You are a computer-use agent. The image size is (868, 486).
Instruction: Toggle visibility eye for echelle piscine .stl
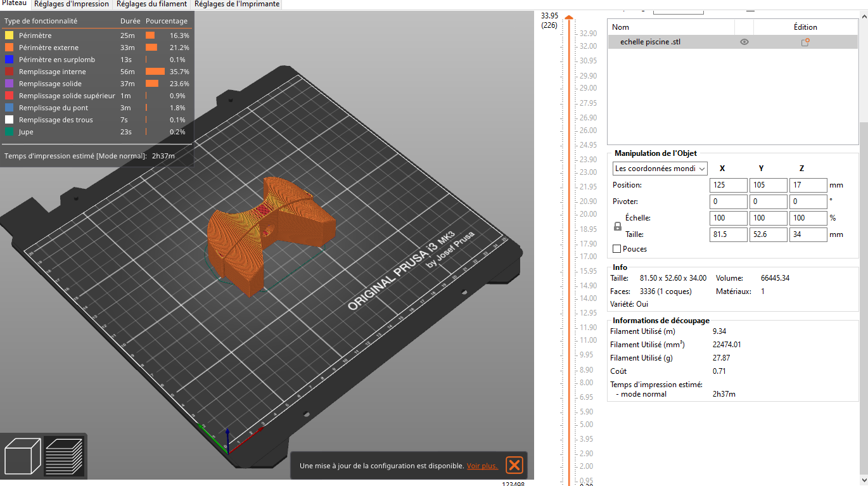[x=744, y=42]
